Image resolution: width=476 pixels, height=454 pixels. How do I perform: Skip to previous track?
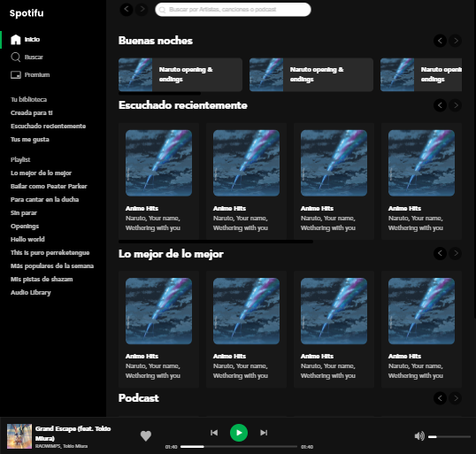point(214,433)
